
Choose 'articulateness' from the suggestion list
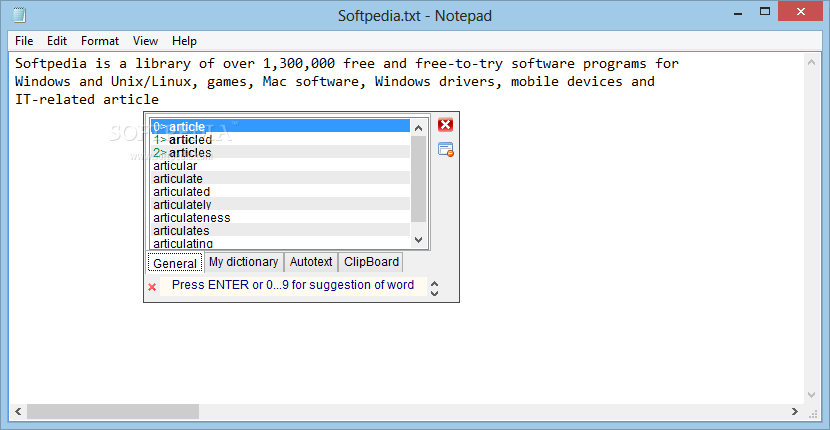point(280,218)
